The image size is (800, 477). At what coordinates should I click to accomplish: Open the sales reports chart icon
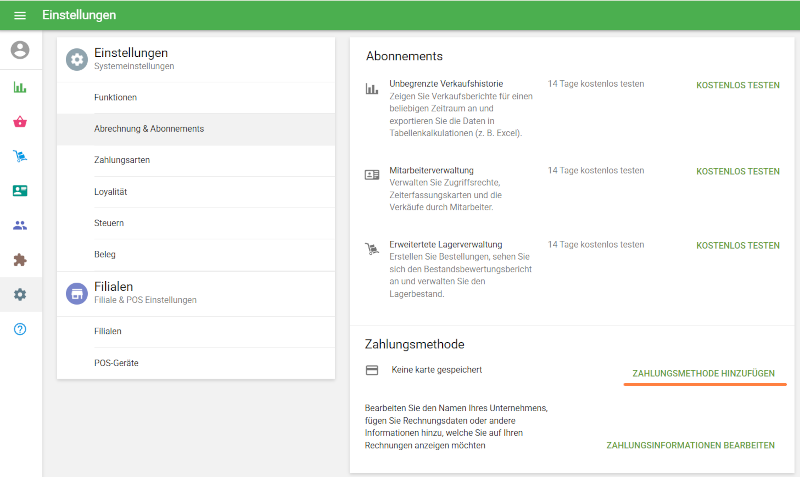click(20, 87)
